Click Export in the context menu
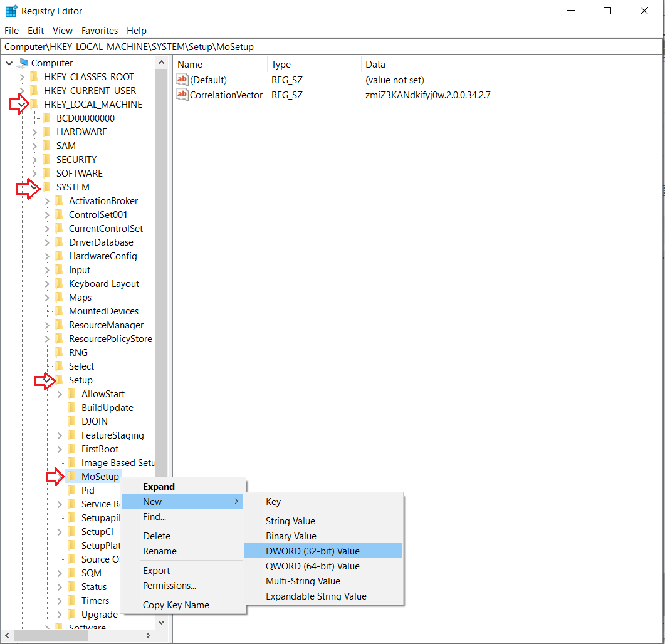 [183, 570]
